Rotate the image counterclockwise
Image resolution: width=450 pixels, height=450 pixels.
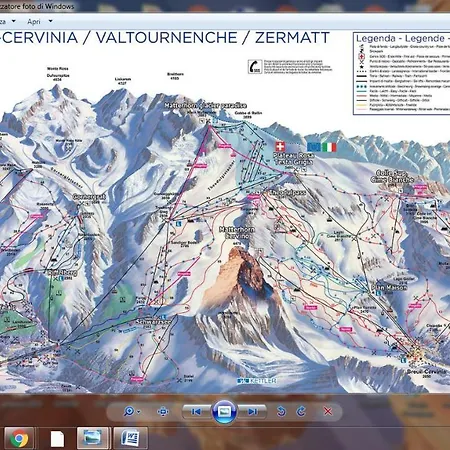tap(281, 412)
